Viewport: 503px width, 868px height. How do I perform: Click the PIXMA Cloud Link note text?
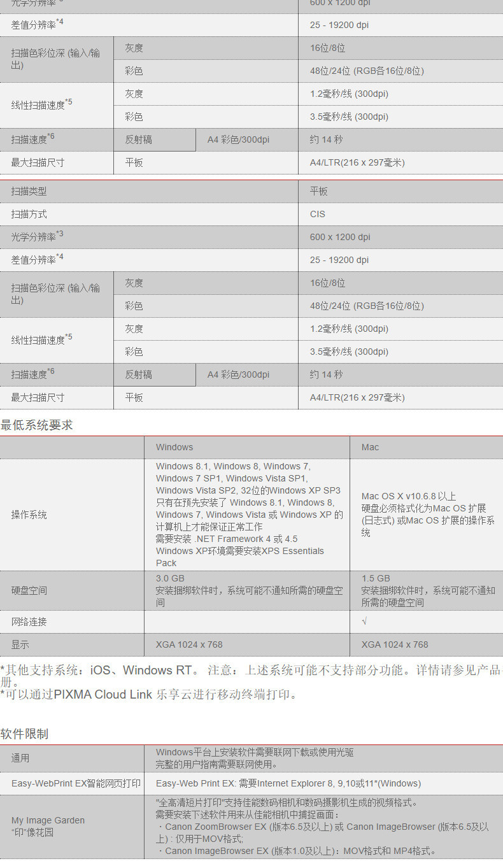click(x=150, y=695)
